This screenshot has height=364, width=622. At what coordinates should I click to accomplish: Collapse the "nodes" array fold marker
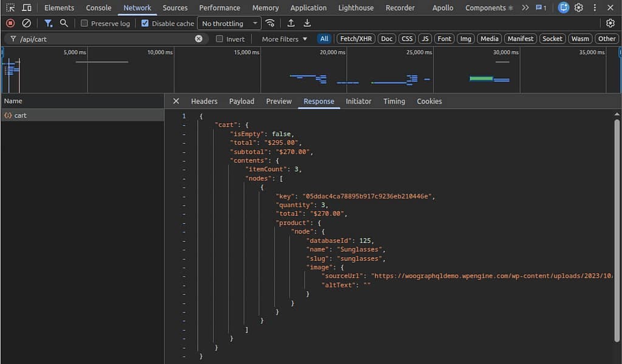(x=183, y=178)
